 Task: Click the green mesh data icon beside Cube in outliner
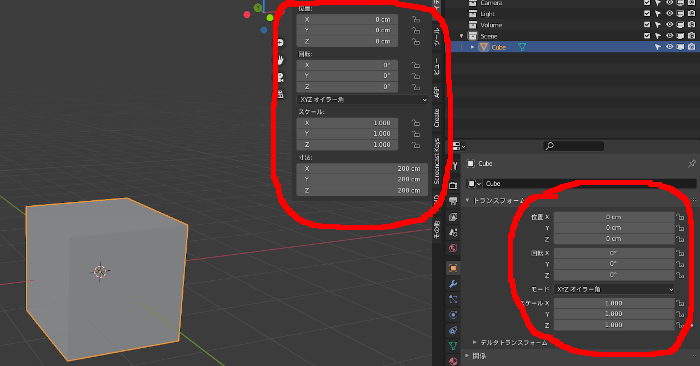coord(521,47)
